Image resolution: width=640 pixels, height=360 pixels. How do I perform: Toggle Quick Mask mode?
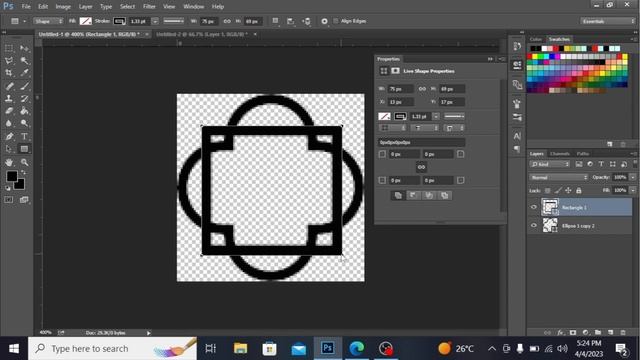(9, 200)
